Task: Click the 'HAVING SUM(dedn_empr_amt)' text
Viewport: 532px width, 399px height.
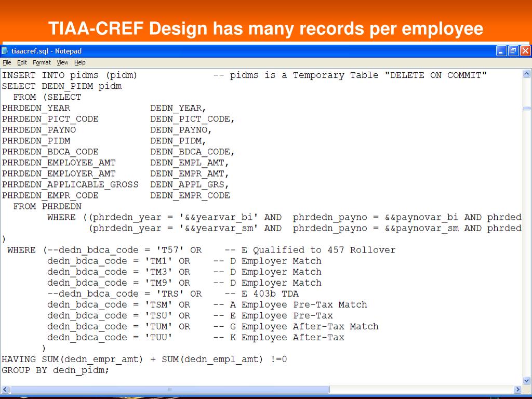Action: (72, 360)
